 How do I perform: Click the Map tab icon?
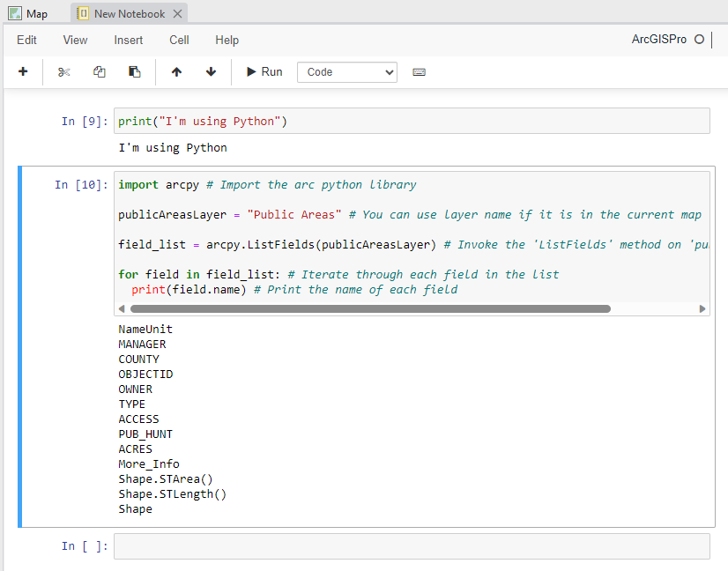click(15, 13)
